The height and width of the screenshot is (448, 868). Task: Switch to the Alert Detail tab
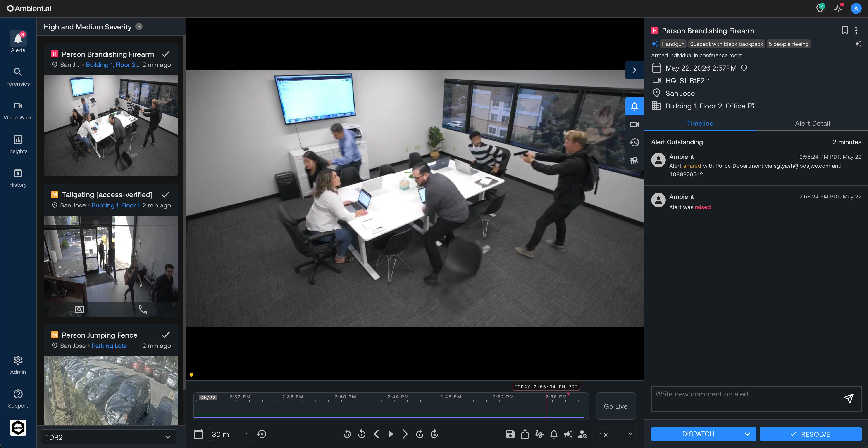click(812, 123)
